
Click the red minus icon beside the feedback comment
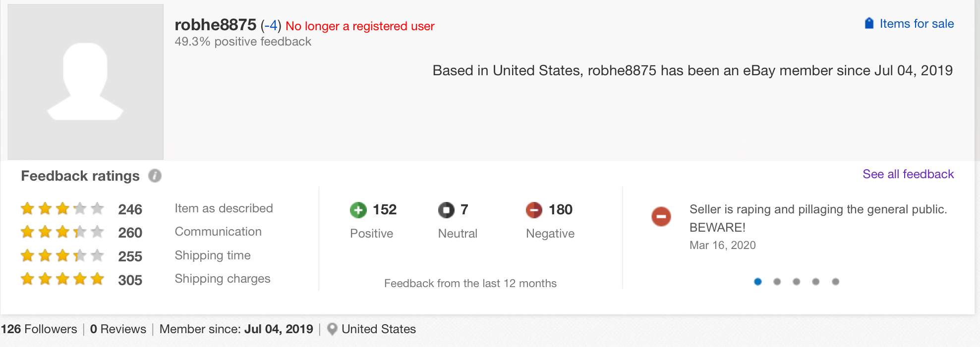(x=661, y=216)
